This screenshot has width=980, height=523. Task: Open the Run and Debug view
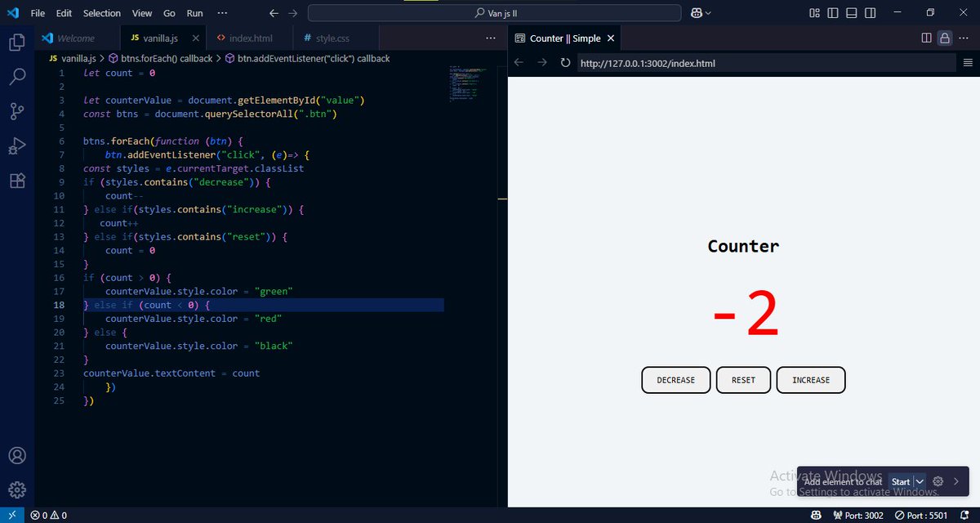tap(17, 146)
